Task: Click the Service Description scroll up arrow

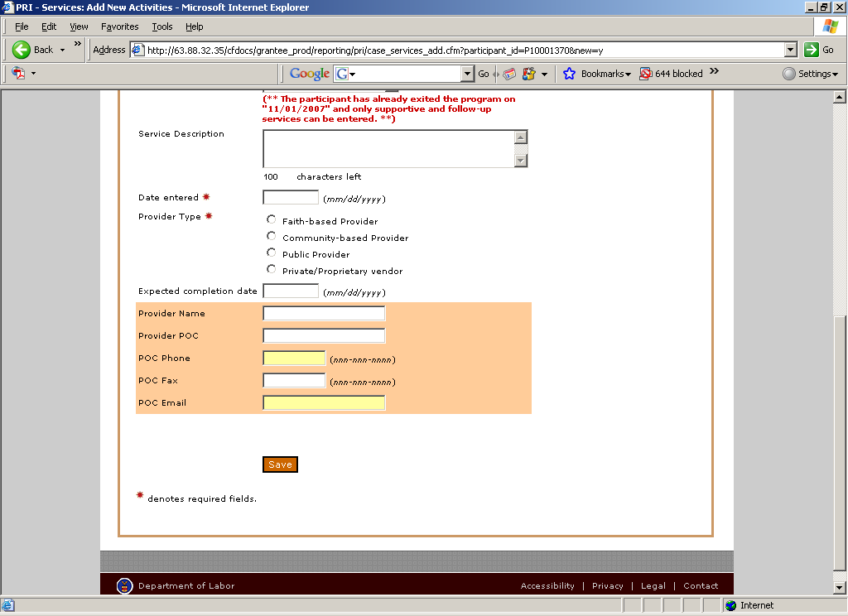Action: [521, 137]
